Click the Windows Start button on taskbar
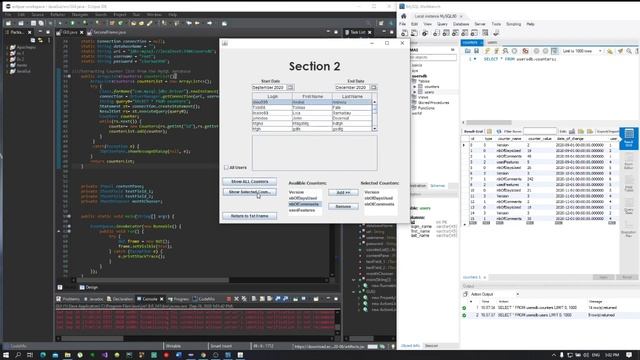 (6, 355)
